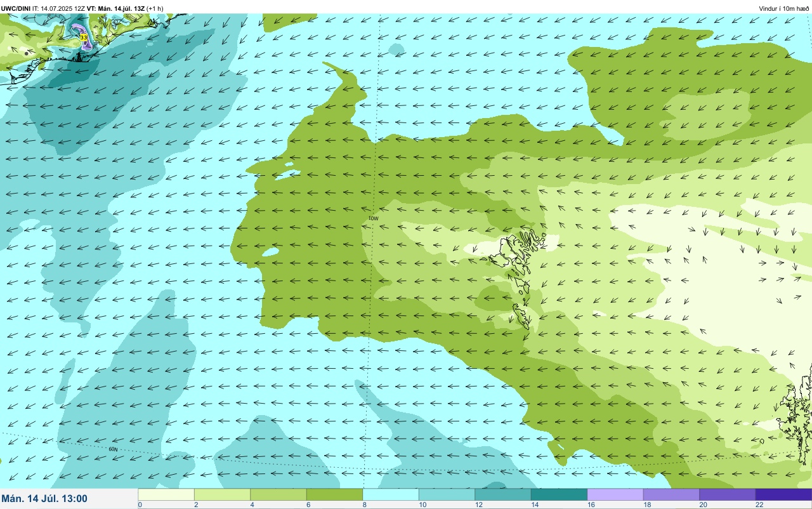Click the '(+1 h)' forecast offset text

coord(155,8)
